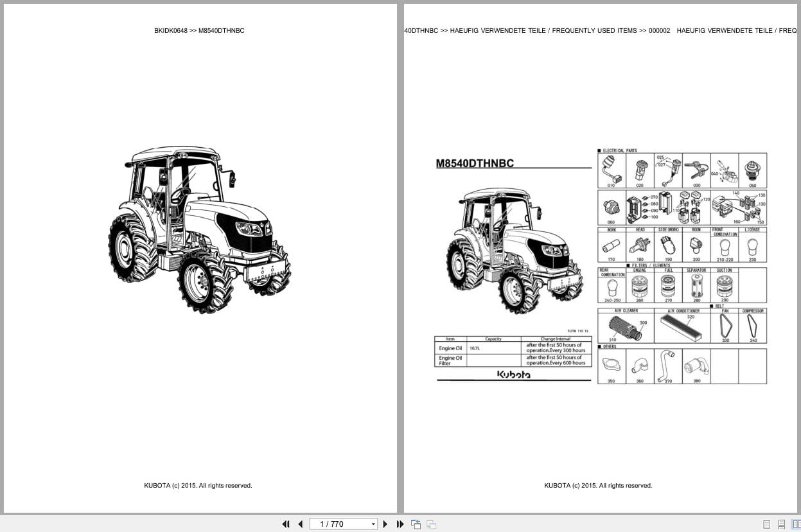Image resolution: width=801 pixels, height=532 pixels.
Task: Click the large tractor drawing on the cover page
Action: [x=199, y=229]
